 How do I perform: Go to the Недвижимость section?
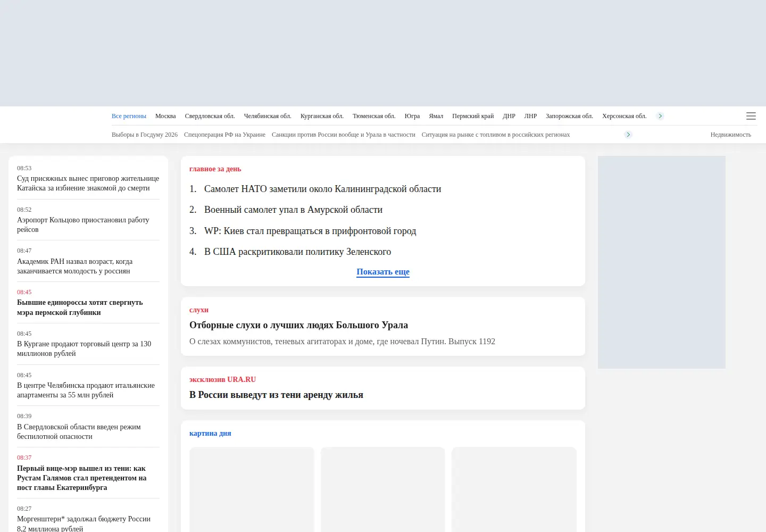click(x=731, y=135)
